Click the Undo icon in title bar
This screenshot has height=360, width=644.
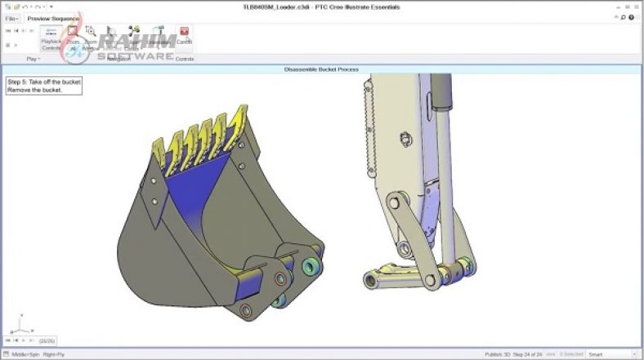coord(25,7)
